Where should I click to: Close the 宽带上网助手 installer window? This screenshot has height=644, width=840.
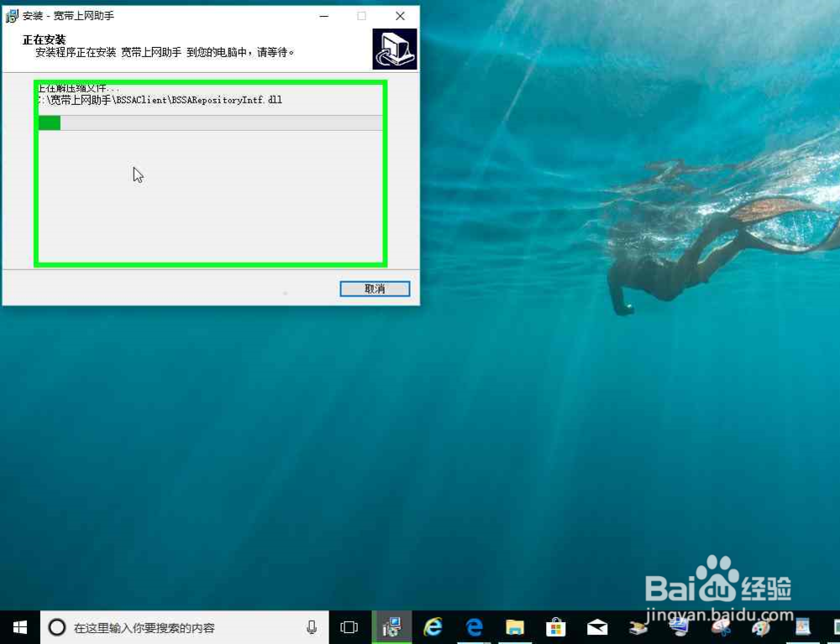[x=400, y=16]
